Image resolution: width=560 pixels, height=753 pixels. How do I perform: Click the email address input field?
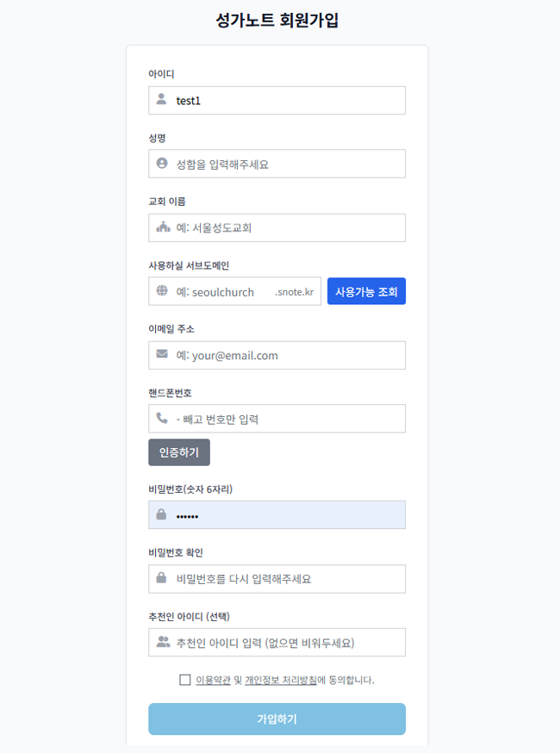point(276,355)
